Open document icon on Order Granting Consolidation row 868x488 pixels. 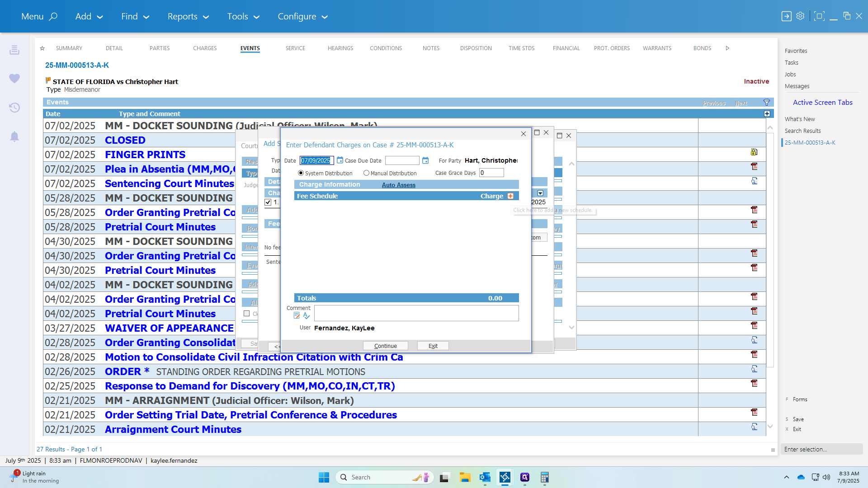754,340
